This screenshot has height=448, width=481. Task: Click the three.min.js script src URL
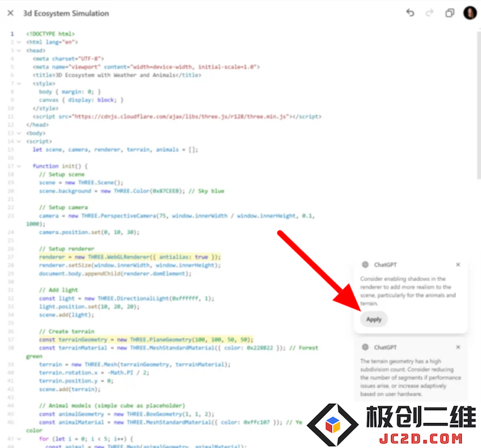pos(181,116)
